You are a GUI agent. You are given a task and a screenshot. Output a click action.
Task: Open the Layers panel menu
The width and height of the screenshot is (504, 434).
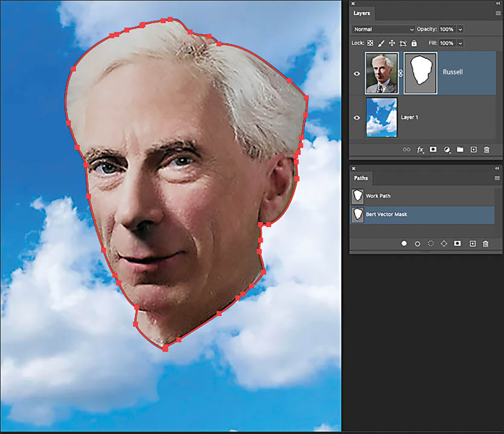[498, 13]
